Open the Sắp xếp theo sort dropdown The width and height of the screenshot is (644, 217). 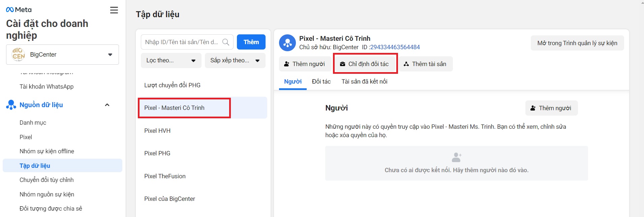coord(235,61)
